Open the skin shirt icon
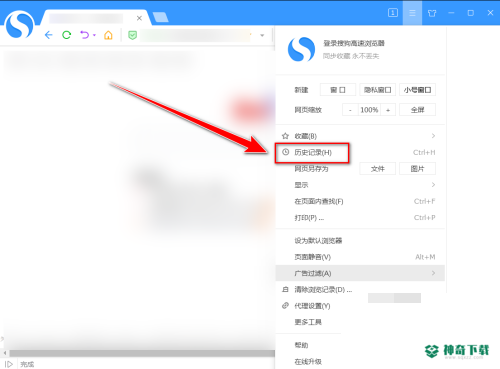 pyautogui.click(x=432, y=13)
